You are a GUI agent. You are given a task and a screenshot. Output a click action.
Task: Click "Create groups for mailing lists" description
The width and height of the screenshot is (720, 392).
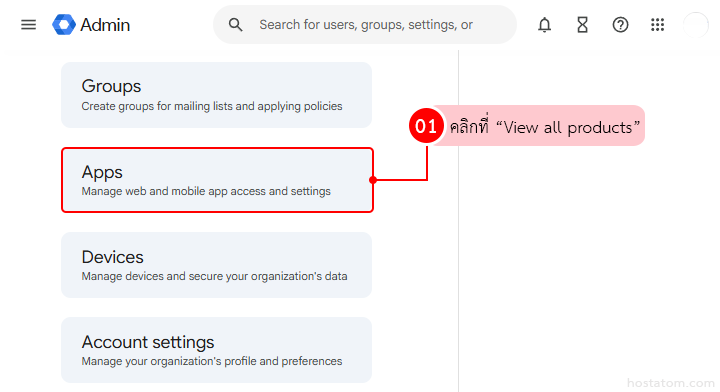point(212,106)
